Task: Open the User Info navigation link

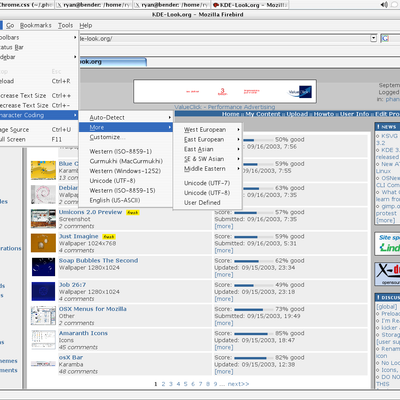Action: tap(355, 114)
